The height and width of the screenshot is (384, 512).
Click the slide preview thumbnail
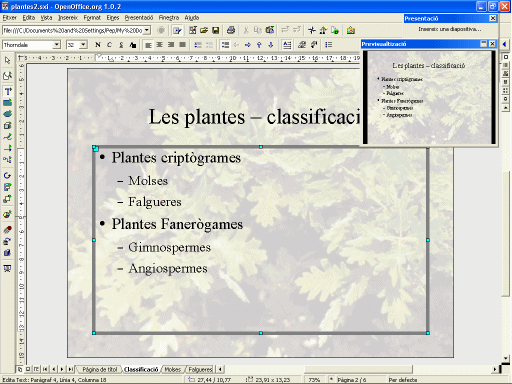click(429, 97)
